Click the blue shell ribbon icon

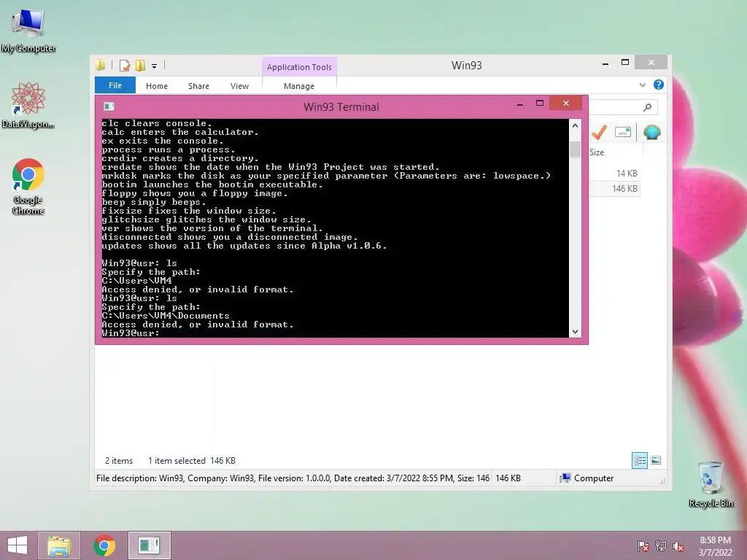pos(651,132)
